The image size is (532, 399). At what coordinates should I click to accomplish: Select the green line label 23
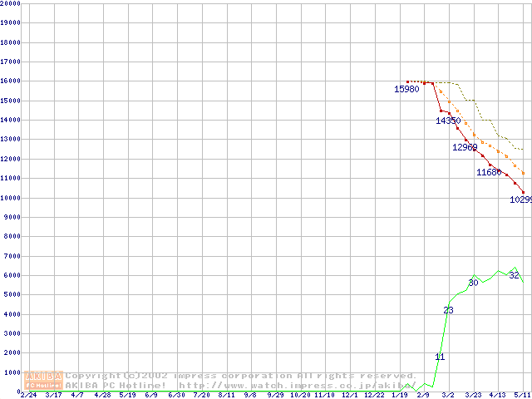click(x=448, y=310)
